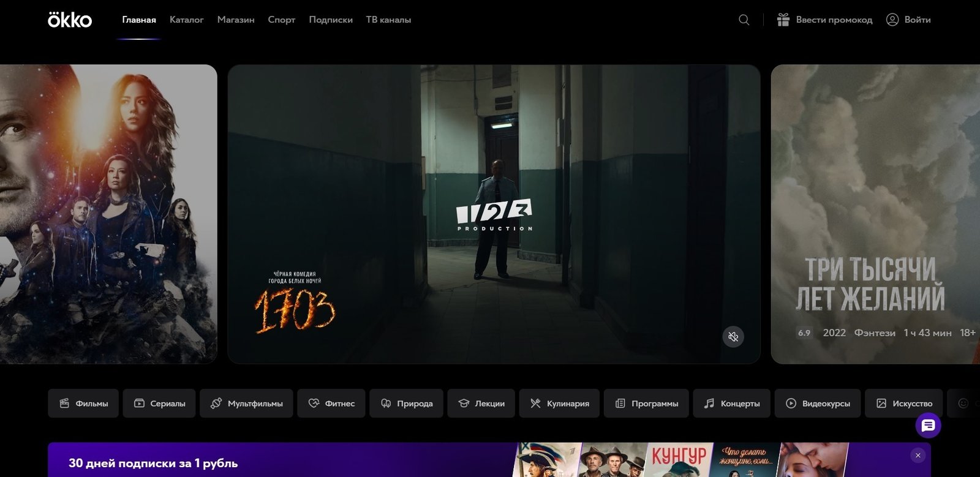
Task: Click the gift promo code icon
Action: coord(783,20)
